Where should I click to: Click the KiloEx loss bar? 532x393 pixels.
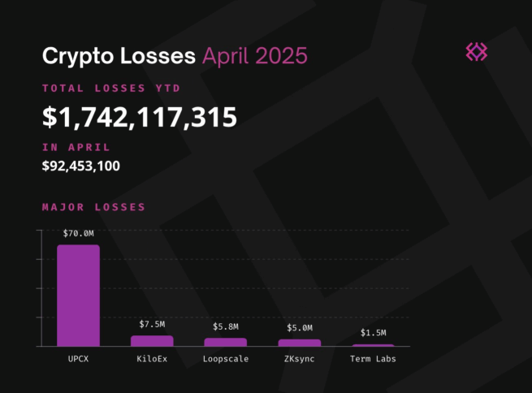[x=152, y=341]
